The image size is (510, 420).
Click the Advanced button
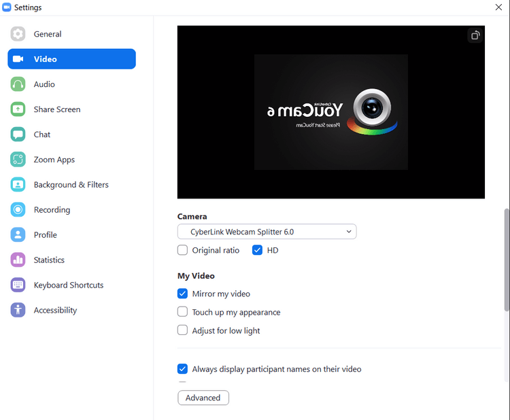203,398
